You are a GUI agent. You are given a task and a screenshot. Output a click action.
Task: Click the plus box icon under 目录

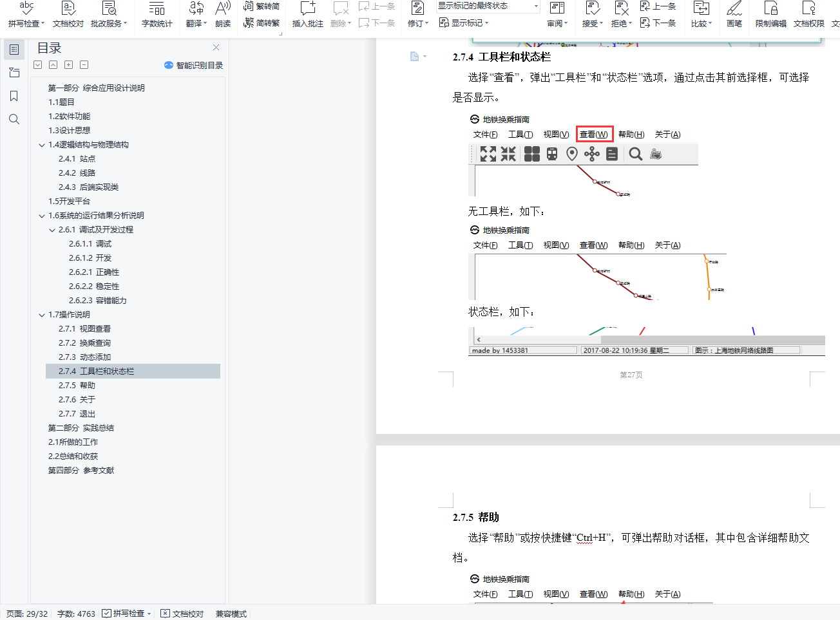[x=69, y=65]
